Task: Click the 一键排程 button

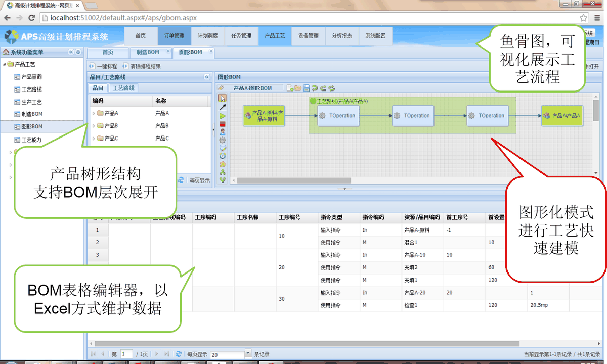Action: [x=103, y=66]
